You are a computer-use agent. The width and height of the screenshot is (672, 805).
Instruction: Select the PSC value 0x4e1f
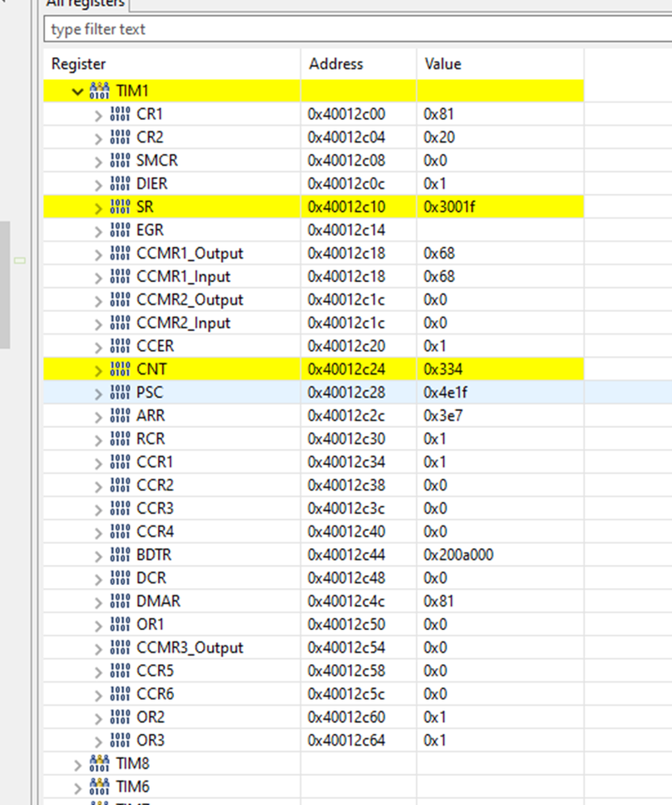446,392
